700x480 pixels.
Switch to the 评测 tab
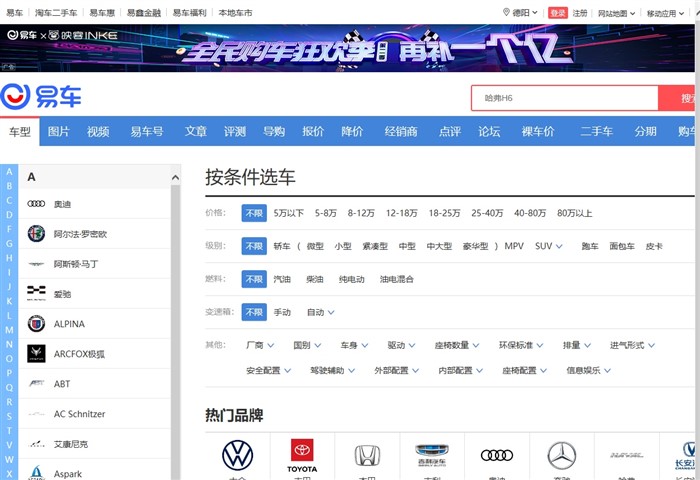235,131
